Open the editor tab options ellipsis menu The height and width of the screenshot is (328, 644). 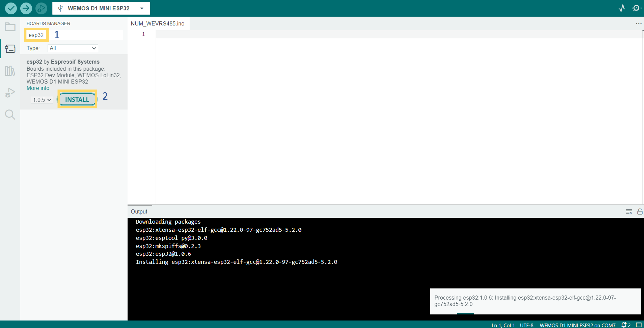[x=639, y=24]
